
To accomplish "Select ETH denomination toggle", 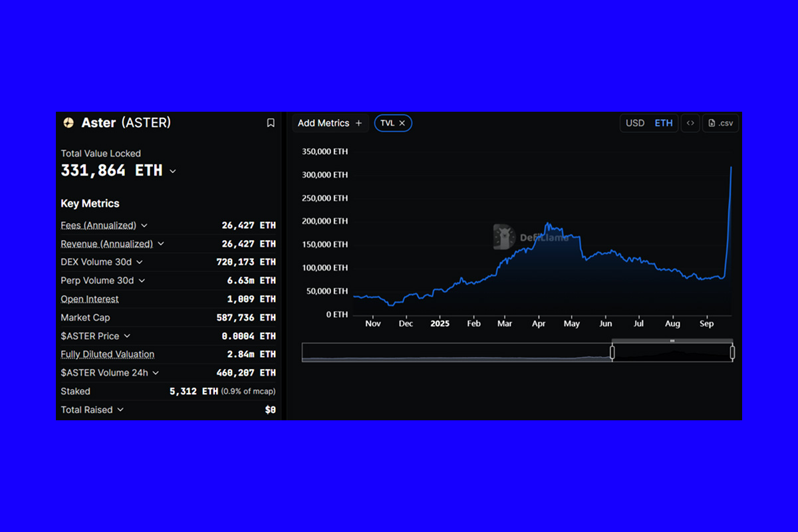I will (x=663, y=123).
